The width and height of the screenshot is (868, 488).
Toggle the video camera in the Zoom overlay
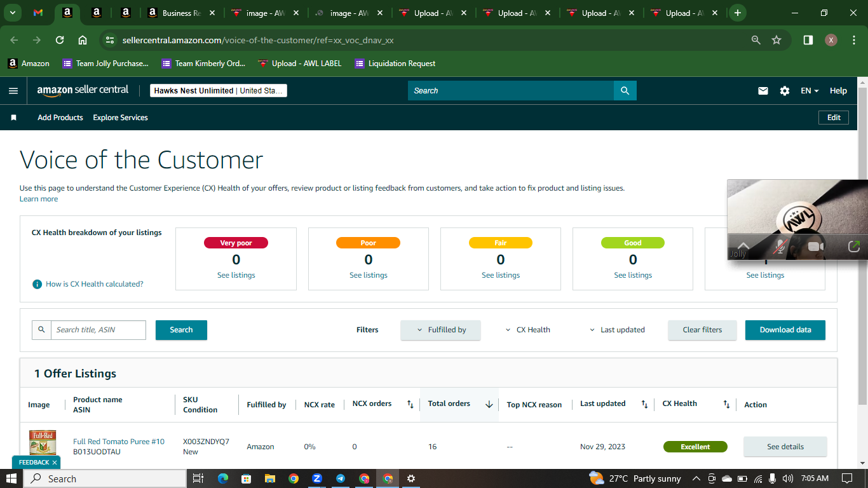[x=816, y=247]
